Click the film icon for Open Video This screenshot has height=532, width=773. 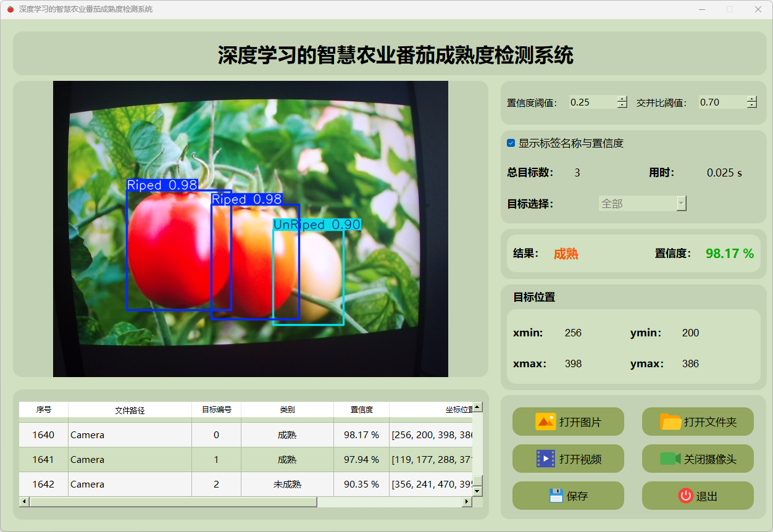coord(545,459)
